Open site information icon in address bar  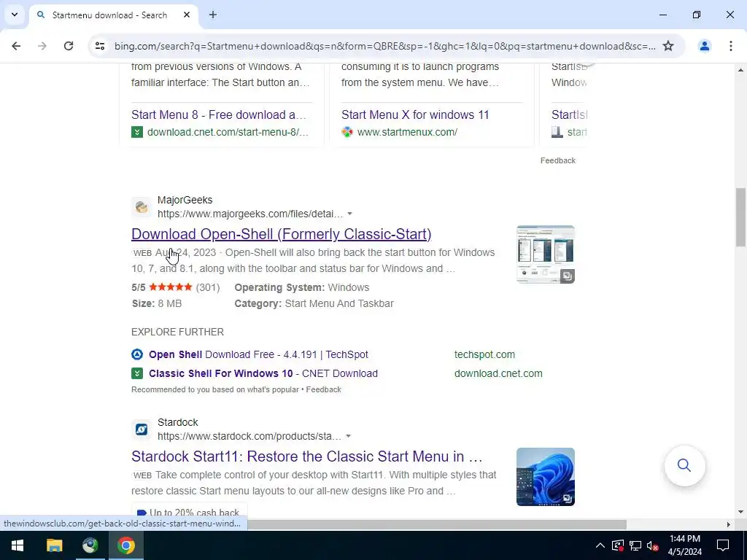99,46
